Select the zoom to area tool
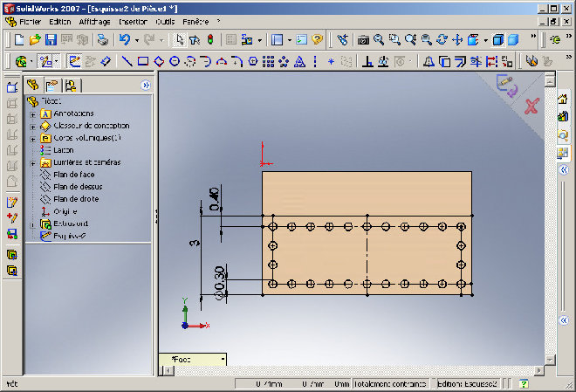This screenshot has height=392, width=576. click(394, 39)
